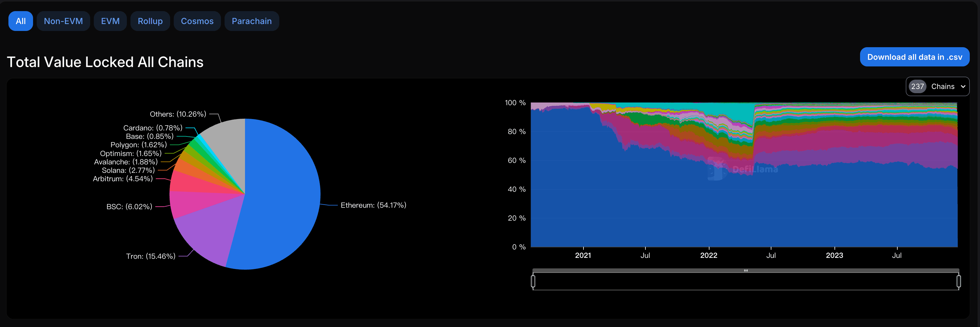Click the 2023 x-axis label
Image resolution: width=980 pixels, height=327 pixels.
(x=834, y=255)
